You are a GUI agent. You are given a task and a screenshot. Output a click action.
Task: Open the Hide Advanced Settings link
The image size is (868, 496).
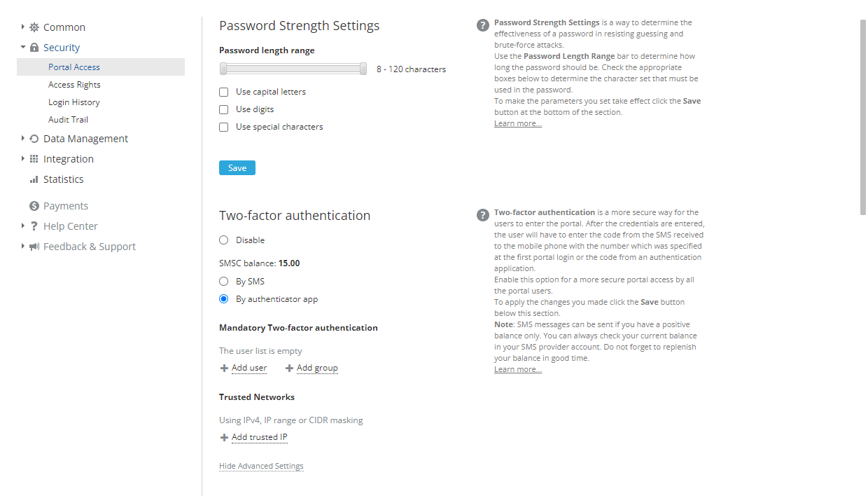(261, 465)
